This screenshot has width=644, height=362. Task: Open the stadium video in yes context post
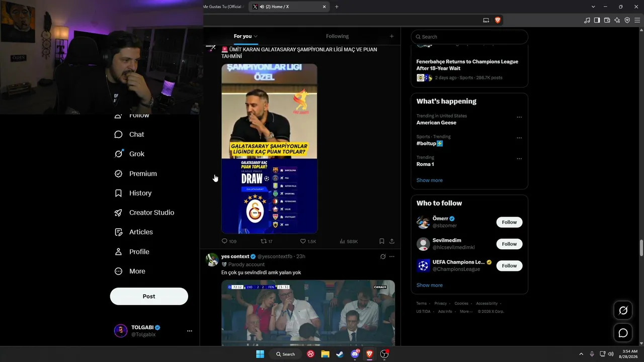coord(308,313)
